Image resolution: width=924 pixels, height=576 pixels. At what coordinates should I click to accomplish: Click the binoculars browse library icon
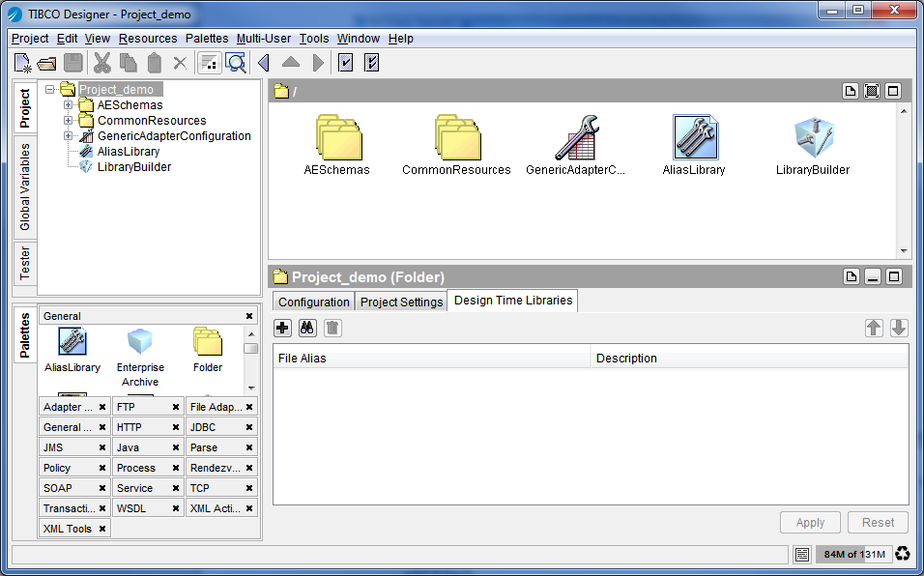tap(307, 328)
